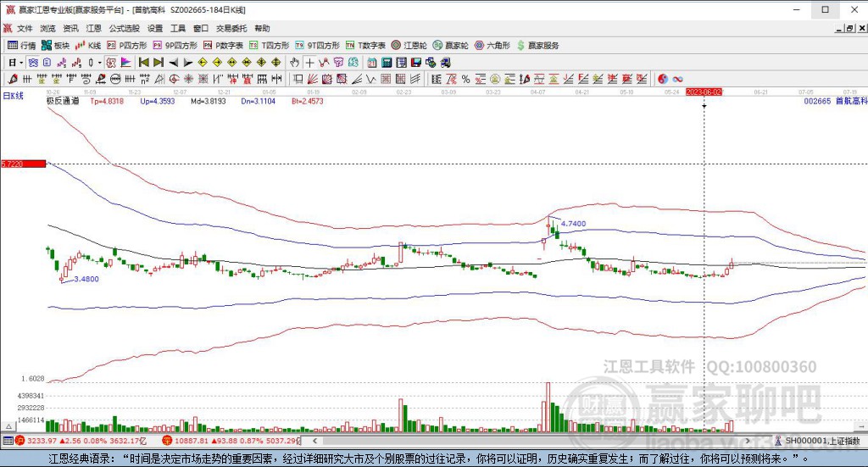This screenshot has width=868, height=467.
Task: Open the 江恩轮 Gann wheel
Action: (x=409, y=46)
